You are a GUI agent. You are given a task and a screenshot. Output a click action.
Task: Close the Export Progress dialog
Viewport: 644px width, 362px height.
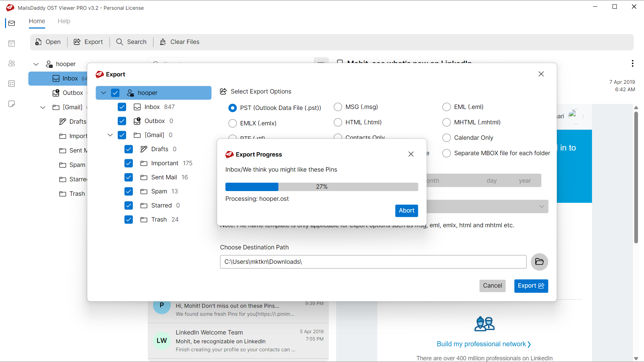pyautogui.click(x=411, y=154)
